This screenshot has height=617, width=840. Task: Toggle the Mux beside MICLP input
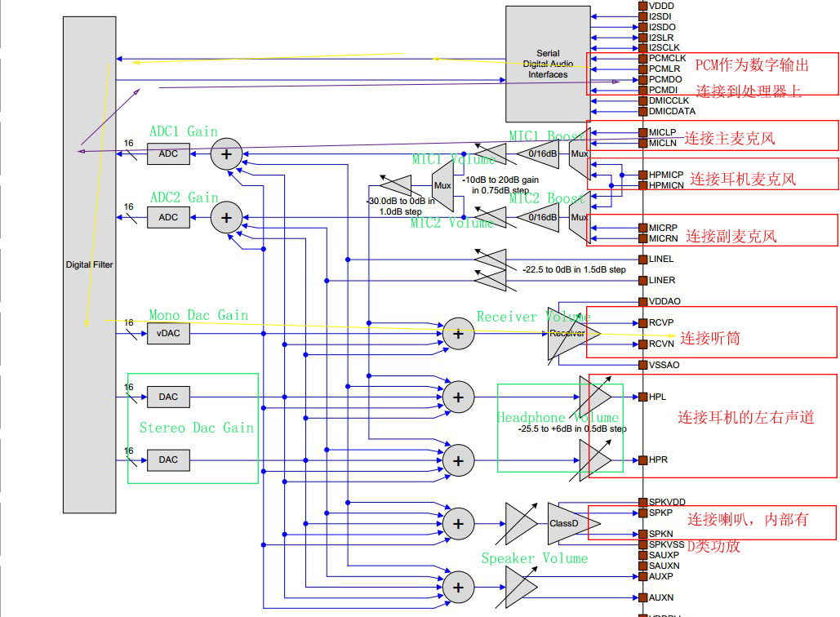tap(579, 153)
